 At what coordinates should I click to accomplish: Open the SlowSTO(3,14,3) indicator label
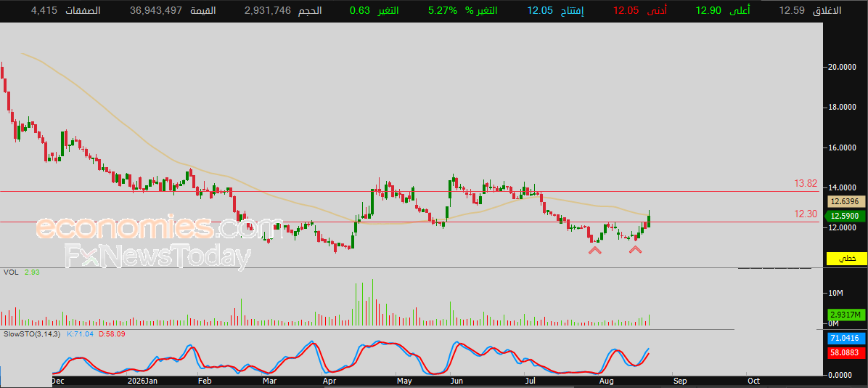click(x=32, y=334)
